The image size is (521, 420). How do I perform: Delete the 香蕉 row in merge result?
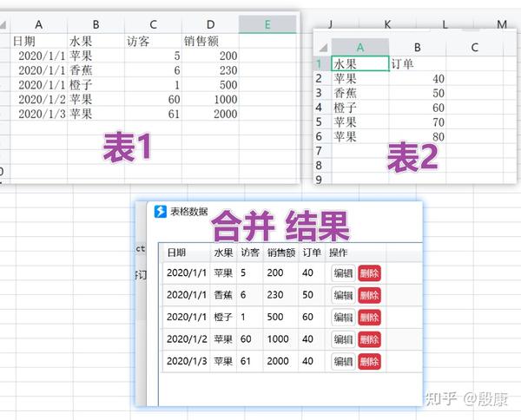(x=369, y=295)
